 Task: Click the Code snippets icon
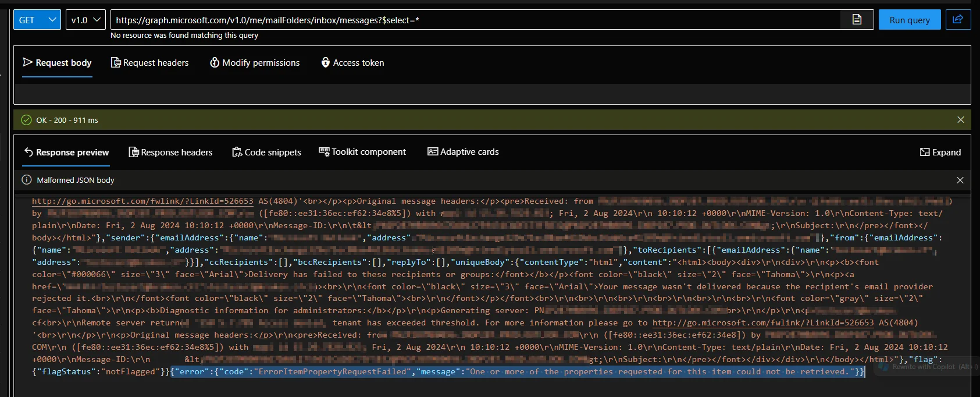point(237,153)
